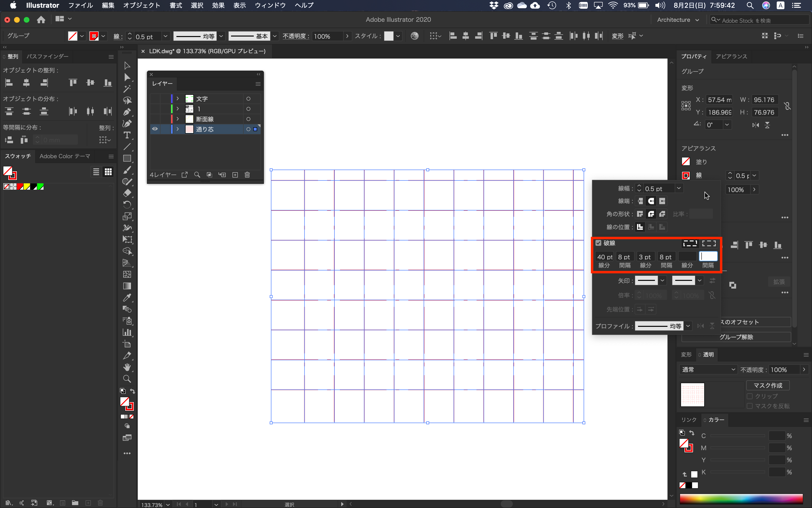This screenshot has height=508, width=812.
Task: Expand the 文字 layer
Action: (177, 99)
